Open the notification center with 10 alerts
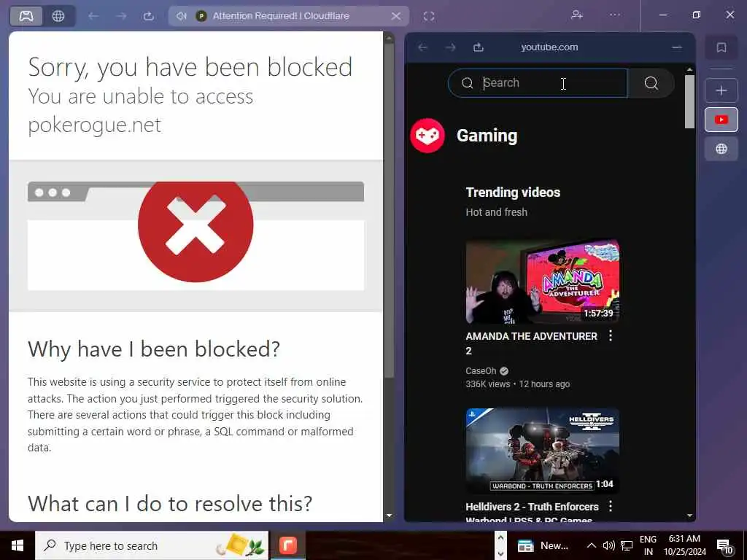747x560 pixels. pyautogui.click(x=724, y=545)
